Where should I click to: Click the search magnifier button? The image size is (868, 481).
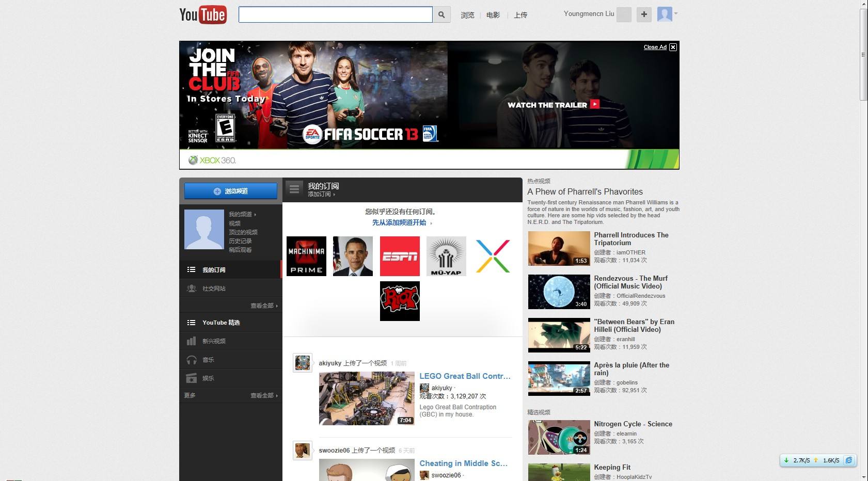point(441,15)
